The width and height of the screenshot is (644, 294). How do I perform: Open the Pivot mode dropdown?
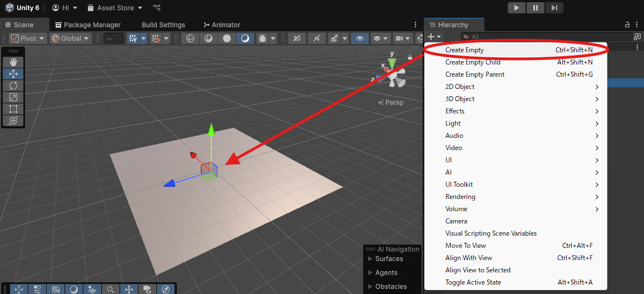(28, 38)
